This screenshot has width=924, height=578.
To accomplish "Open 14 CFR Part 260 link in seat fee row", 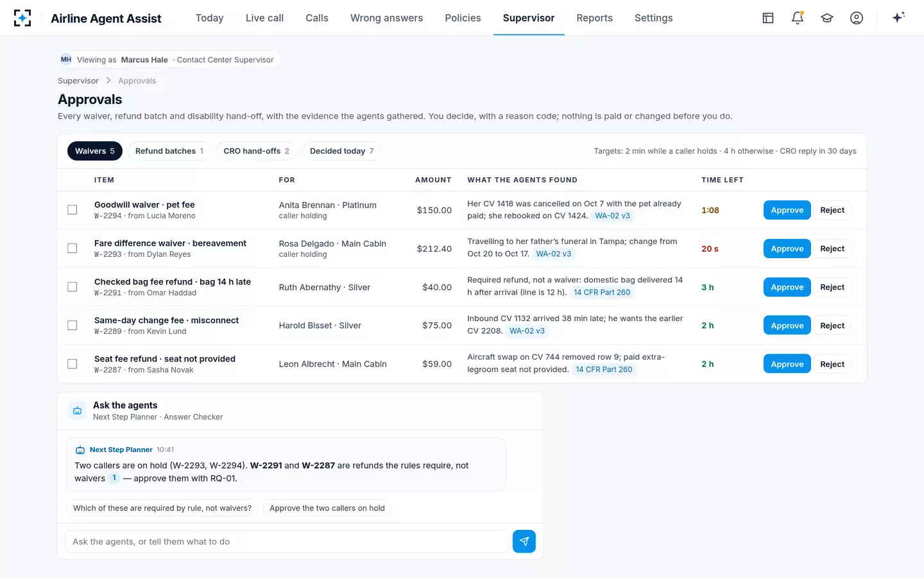I will pyautogui.click(x=604, y=369).
